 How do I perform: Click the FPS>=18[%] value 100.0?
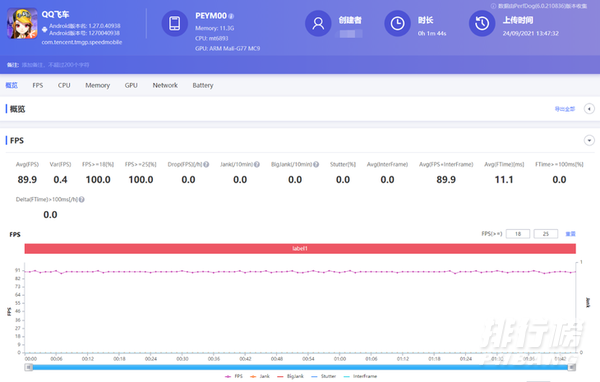pos(98,180)
